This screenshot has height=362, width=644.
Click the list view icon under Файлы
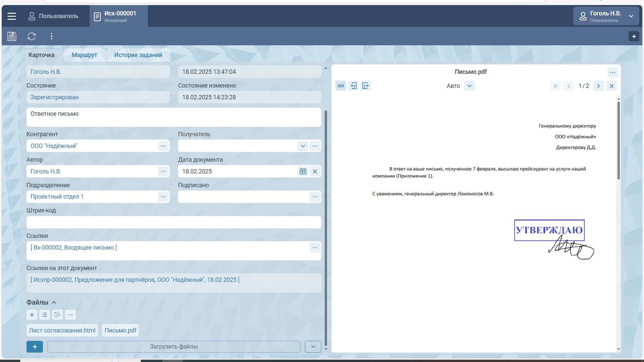tap(45, 315)
